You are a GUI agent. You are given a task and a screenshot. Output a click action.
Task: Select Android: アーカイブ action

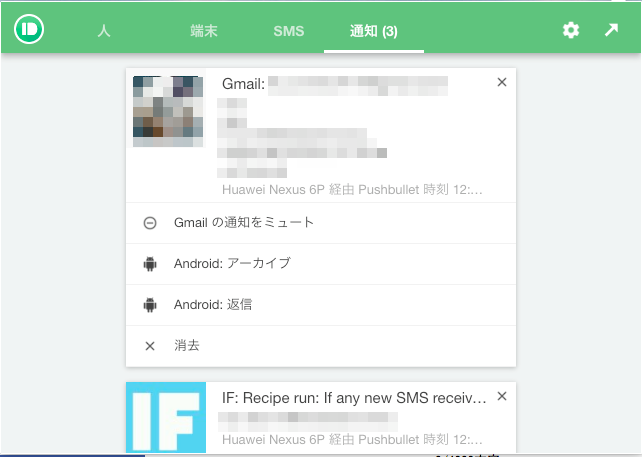(321, 264)
